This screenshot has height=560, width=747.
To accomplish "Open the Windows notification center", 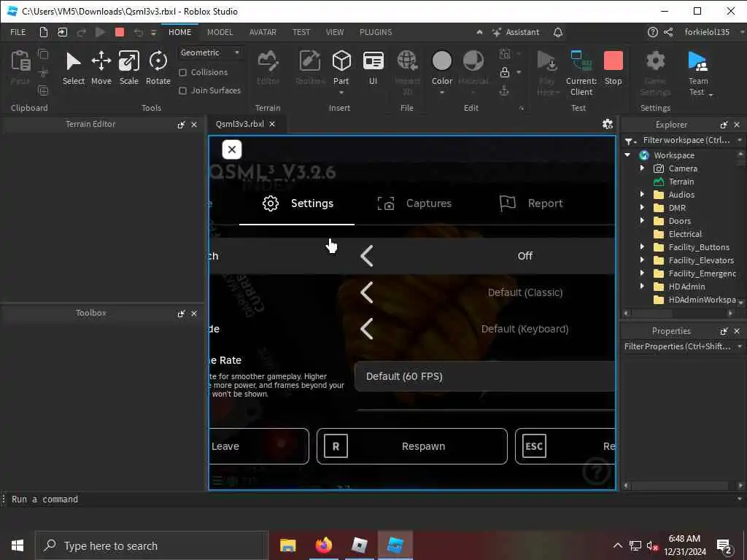I will (724, 546).
